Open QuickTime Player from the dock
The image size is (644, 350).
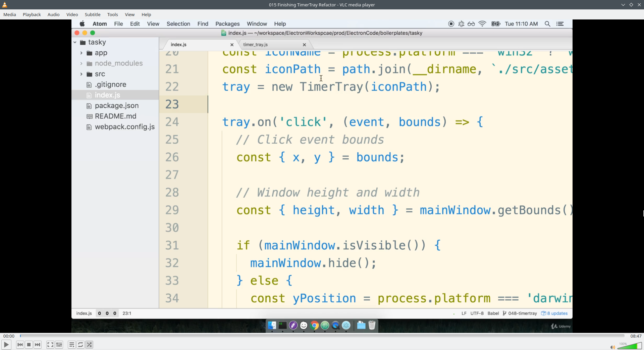(335, 325)
